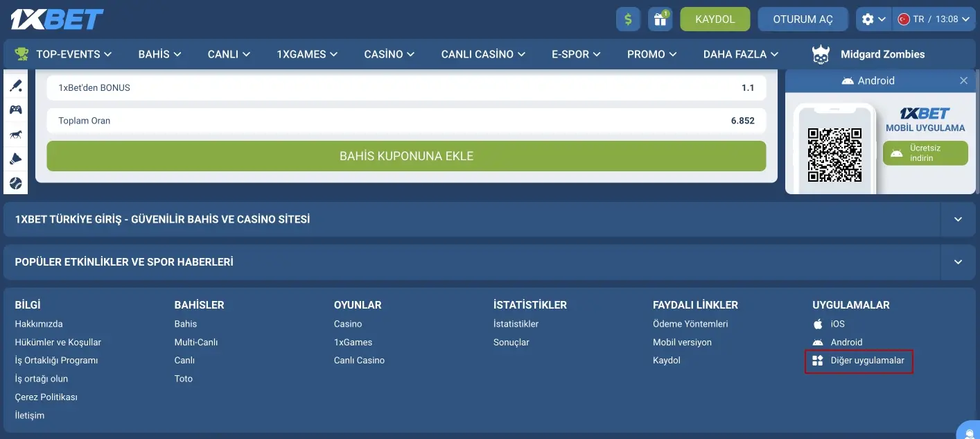Open the CASİNO menu in navigation bar
Screen dimensions: 980x439
click(x=390, y=54)
